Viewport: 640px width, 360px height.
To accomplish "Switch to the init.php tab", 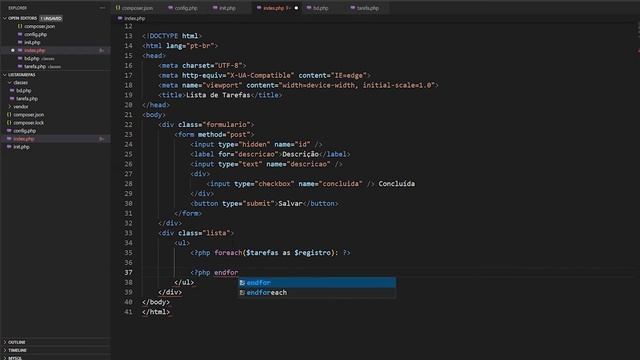I will pos(227,8).
